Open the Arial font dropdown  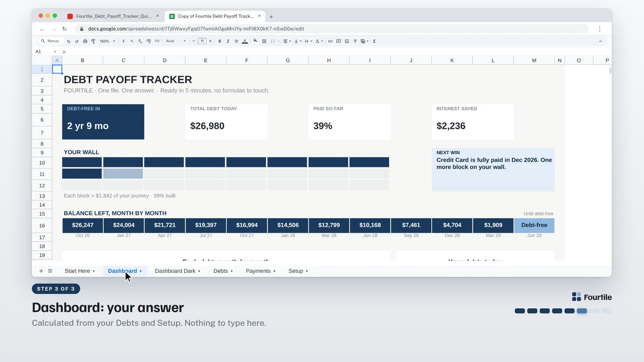click(x=176, y=41)
